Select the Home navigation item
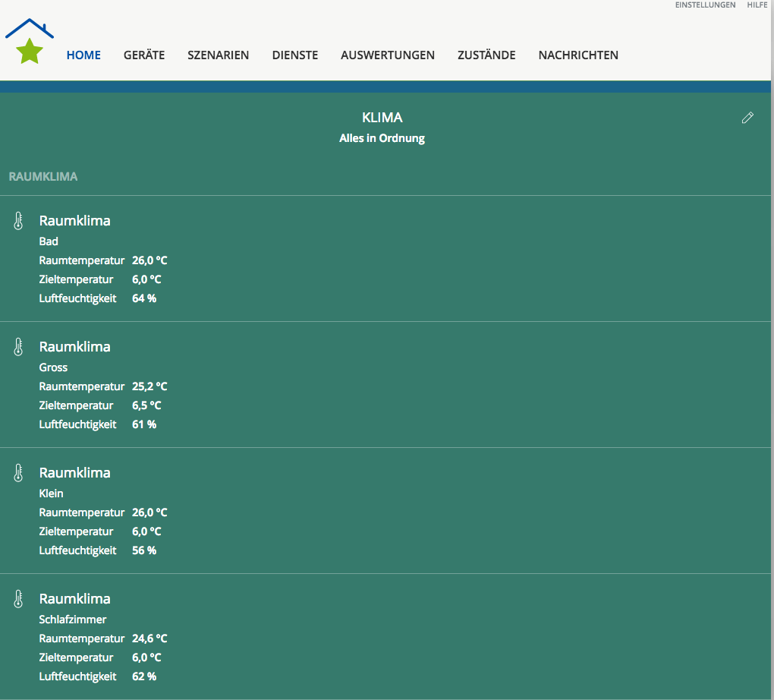The image size is (774, 700). coord(83,55)
